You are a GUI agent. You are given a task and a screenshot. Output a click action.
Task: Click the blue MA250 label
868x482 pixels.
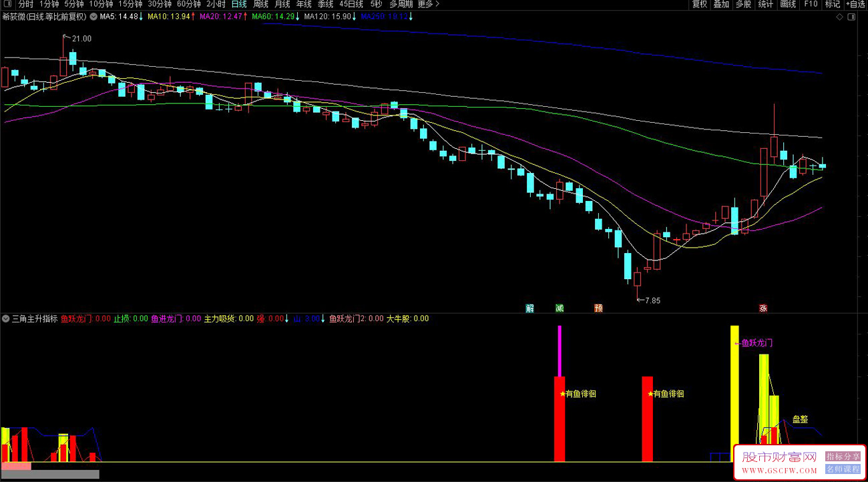click(x=384, y=17)
